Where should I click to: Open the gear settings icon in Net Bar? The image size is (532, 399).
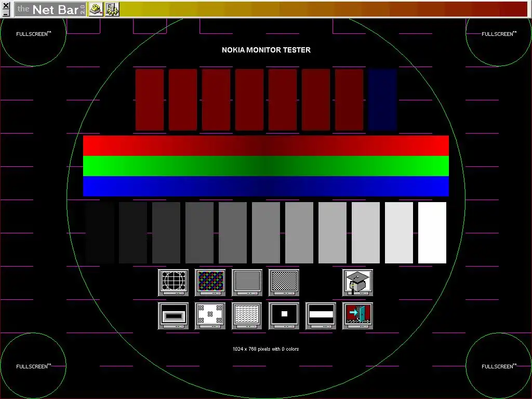[x=112, y=9]
